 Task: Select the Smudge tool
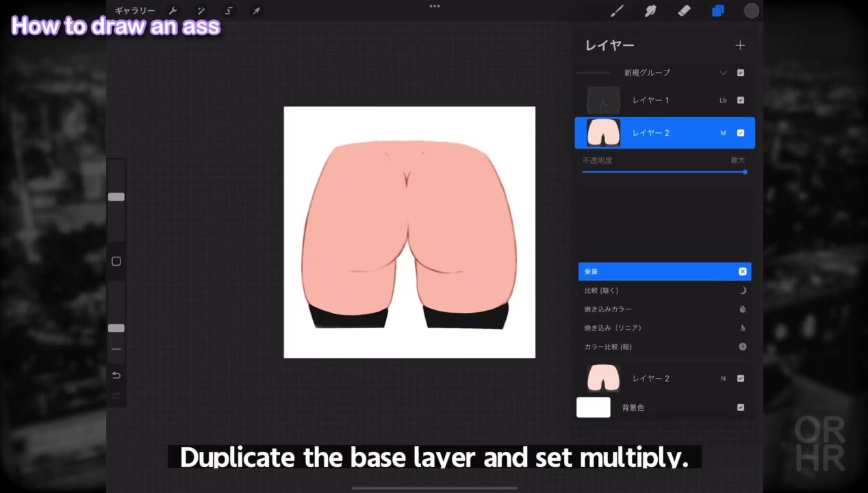pyautogui.click(x=650, y=11)
